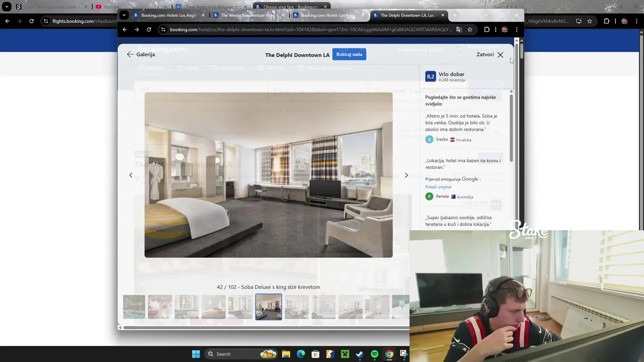Reload the Delphi hotel page
Screen dimensions: 644x362
tap(149, 30)
